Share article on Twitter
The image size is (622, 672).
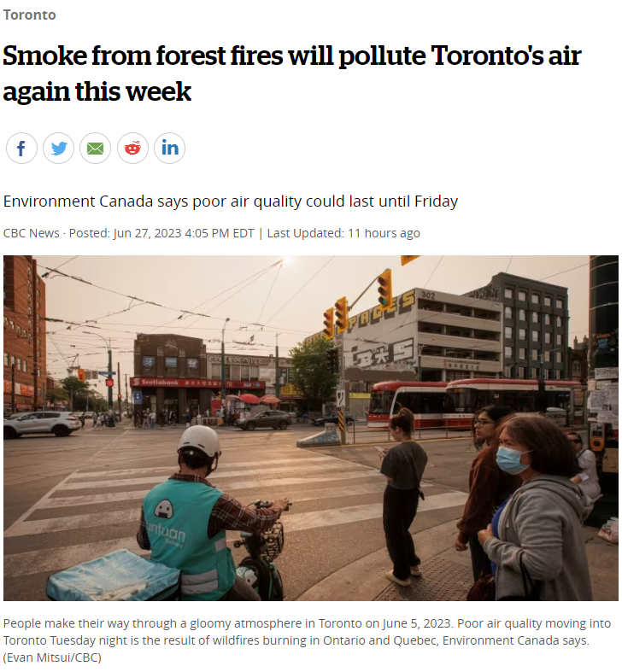[58, 149]
